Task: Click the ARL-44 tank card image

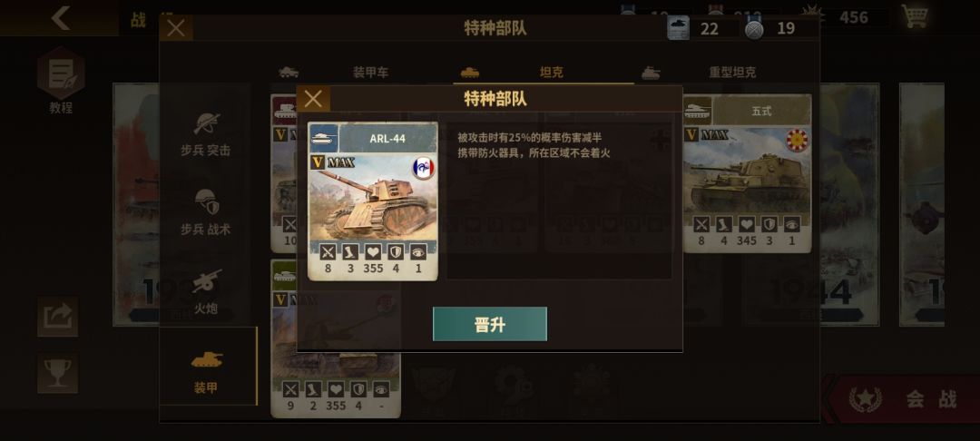Action: [373, 197]
